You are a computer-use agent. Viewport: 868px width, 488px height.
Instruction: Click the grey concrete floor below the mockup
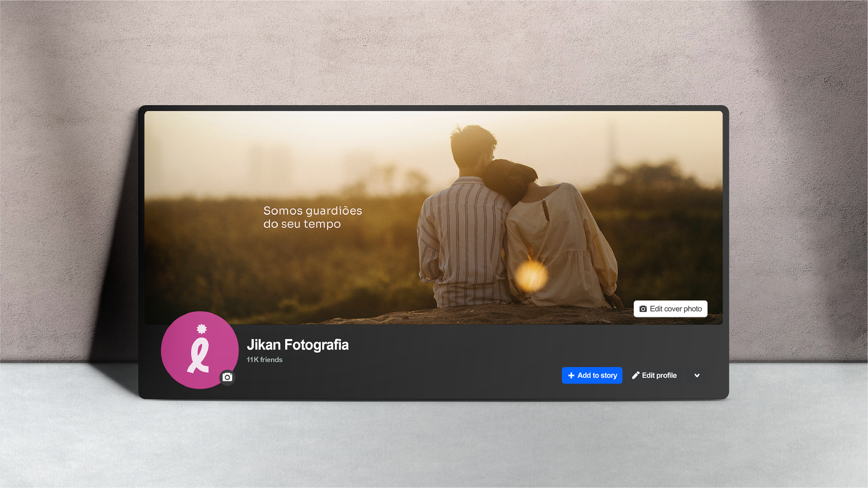434,443
